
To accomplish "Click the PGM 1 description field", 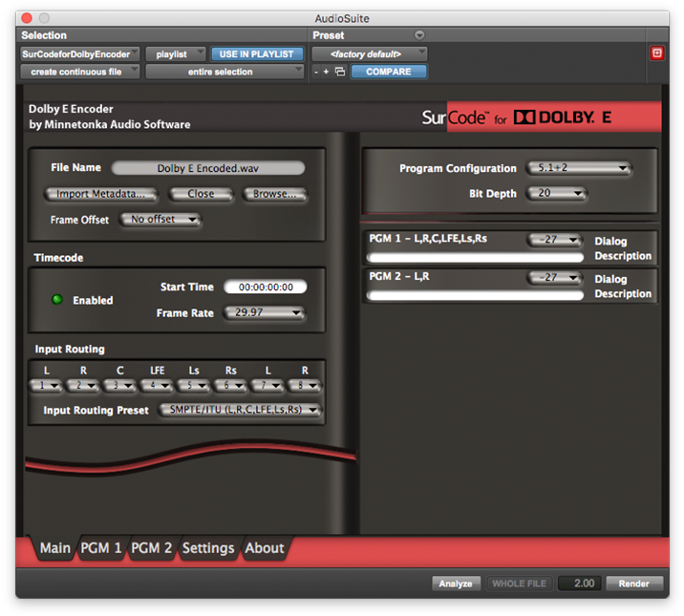I will tap(476, 258).
